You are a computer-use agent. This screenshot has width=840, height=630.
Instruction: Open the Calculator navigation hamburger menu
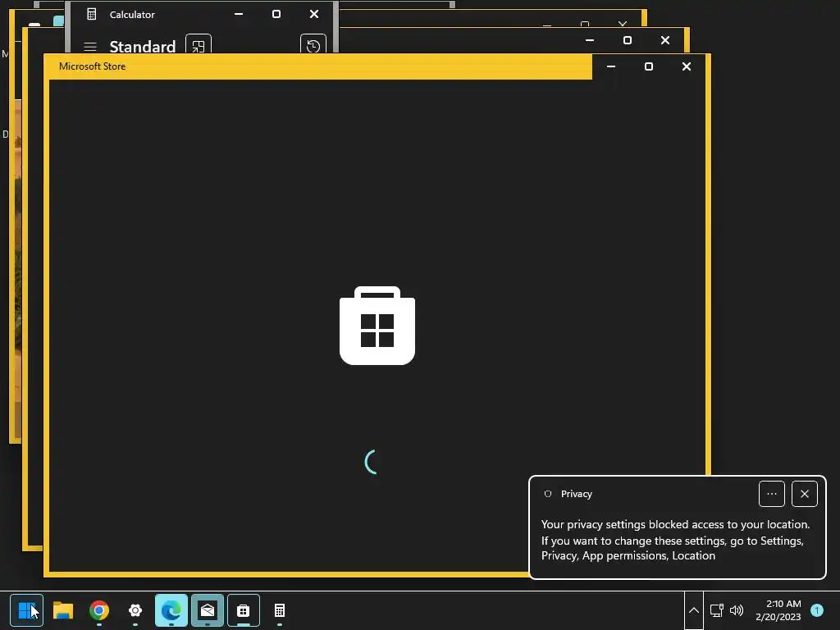[90, 47]
